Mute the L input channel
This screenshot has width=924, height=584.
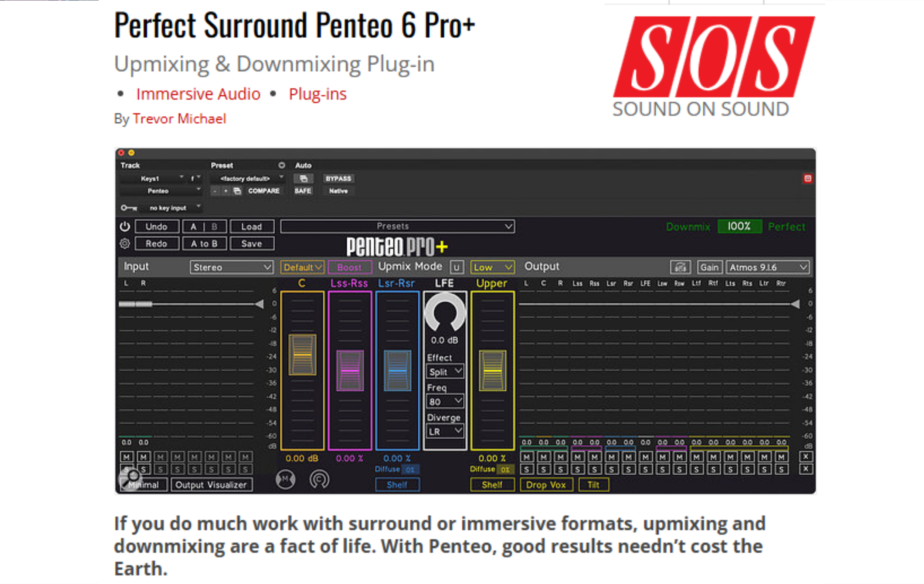(126, 456)
